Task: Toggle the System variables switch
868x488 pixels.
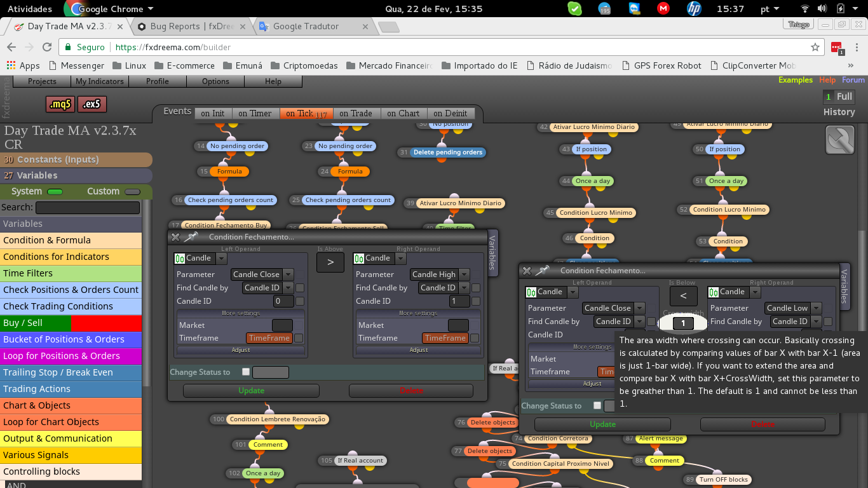Action: pos(55,191)
